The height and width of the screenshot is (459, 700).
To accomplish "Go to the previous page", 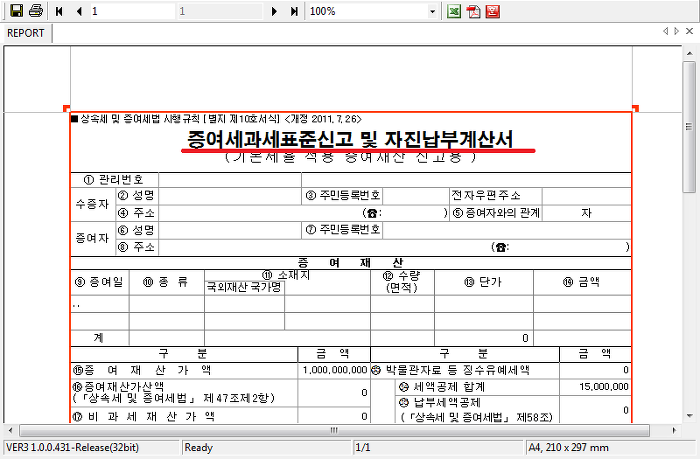I will pos(79,11).
